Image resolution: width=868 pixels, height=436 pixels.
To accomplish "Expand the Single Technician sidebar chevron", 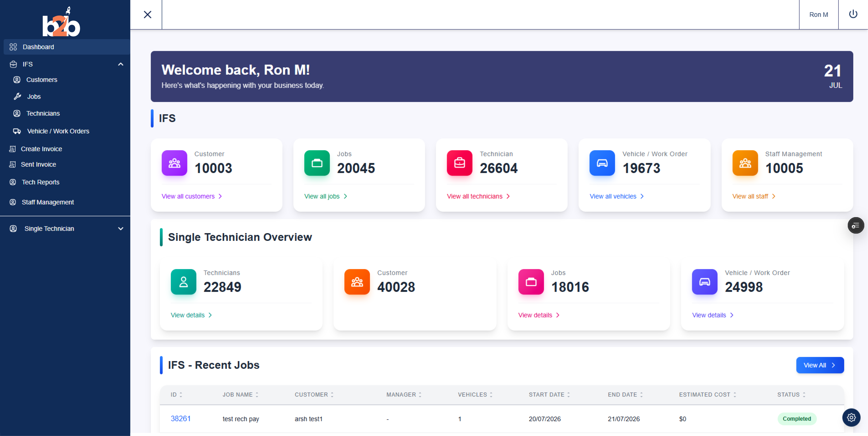I will tap(121, 229).
